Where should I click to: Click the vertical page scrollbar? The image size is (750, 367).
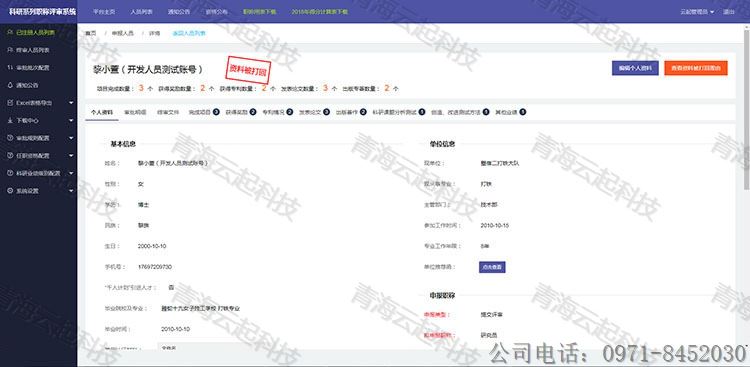point(747,110)
